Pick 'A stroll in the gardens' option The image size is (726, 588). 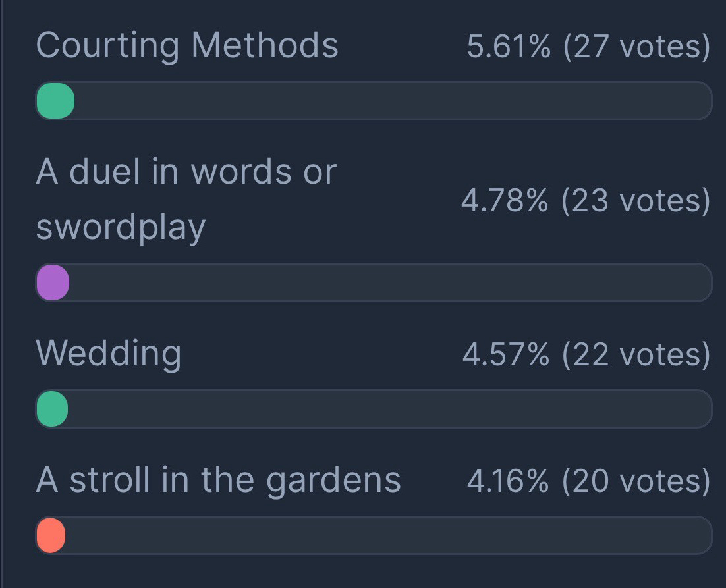218,479
